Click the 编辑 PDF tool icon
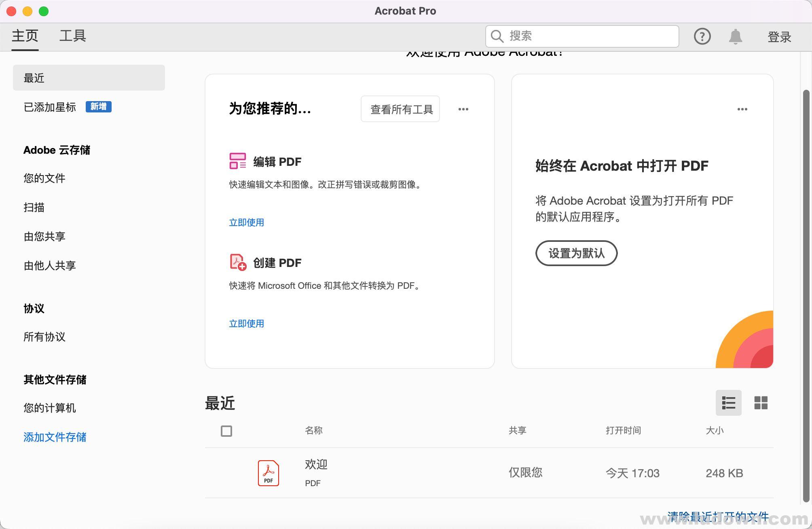The image size is (812, 529). point(238,161)
